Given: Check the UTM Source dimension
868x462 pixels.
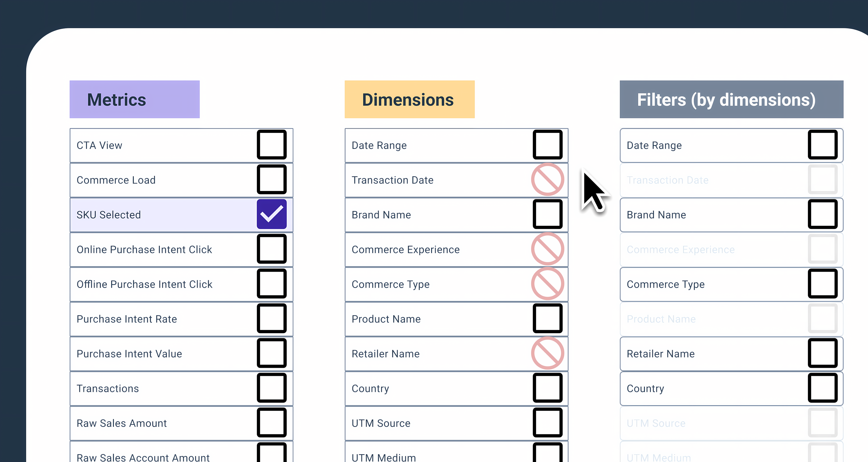Looking at the screenshot, I should 547,423.
